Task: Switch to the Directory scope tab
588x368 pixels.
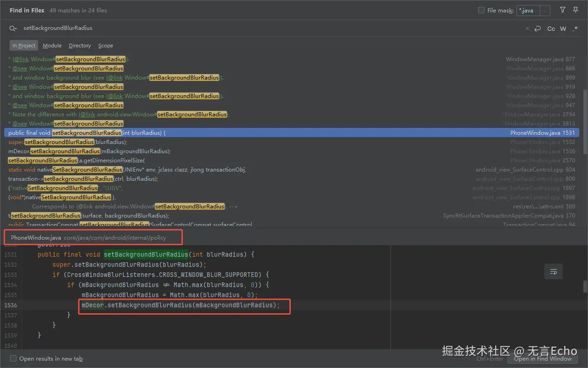Action: [x=80, y=46]
